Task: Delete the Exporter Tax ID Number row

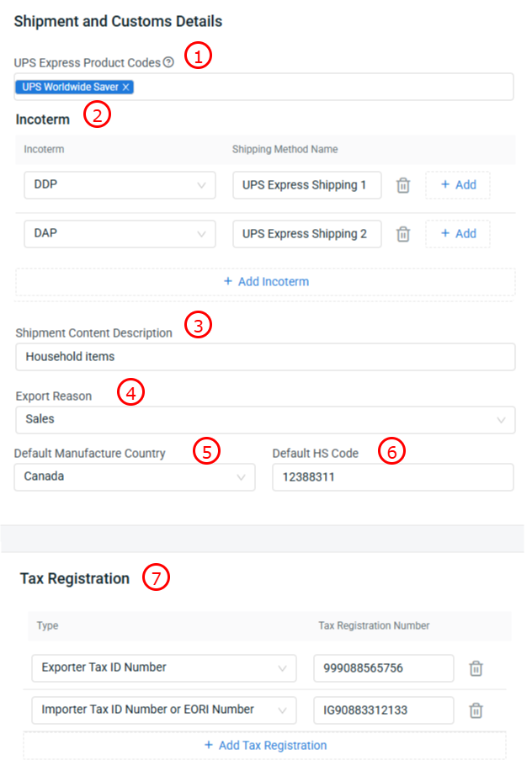Action: click(x=476, y=668)
